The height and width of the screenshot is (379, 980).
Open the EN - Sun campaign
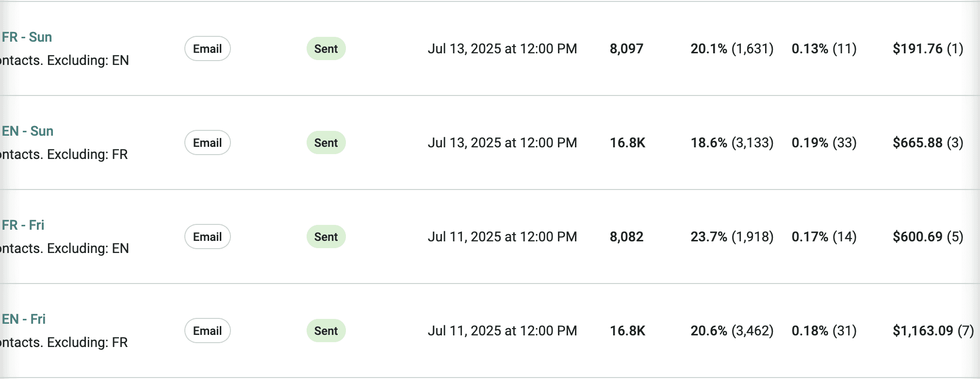28,131
